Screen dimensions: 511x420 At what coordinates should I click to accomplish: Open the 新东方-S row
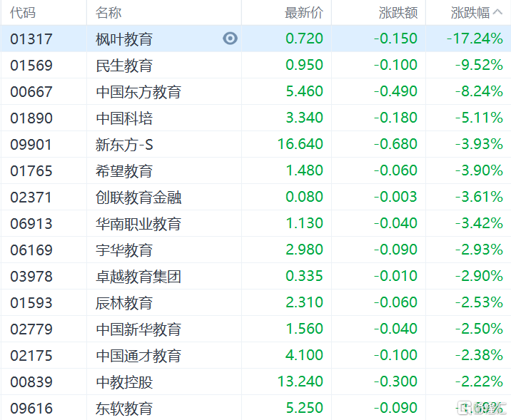click(x=255, y=144)
